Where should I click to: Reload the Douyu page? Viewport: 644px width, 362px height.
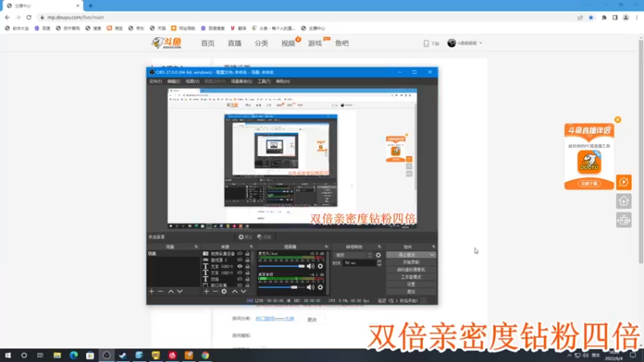pos(29,18)
